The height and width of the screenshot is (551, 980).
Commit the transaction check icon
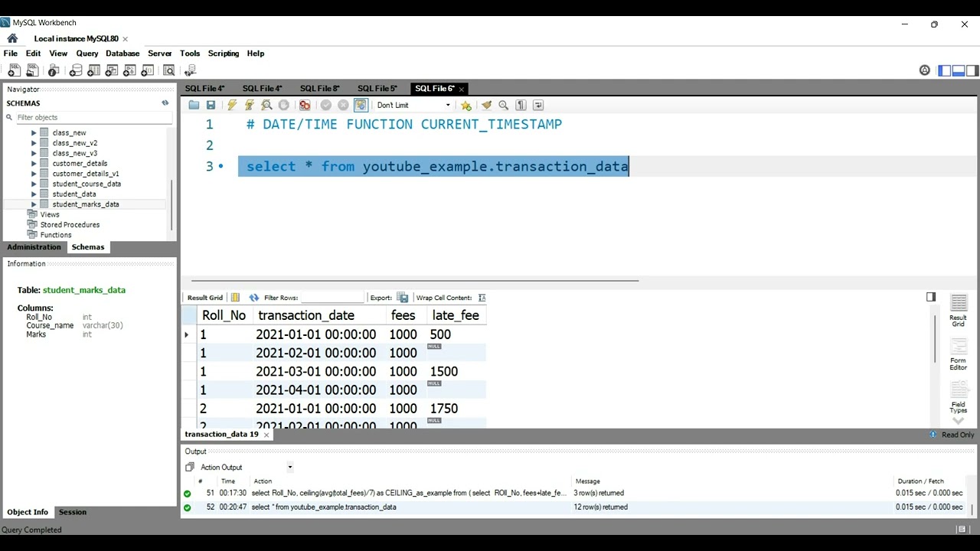tap(326, 106)
